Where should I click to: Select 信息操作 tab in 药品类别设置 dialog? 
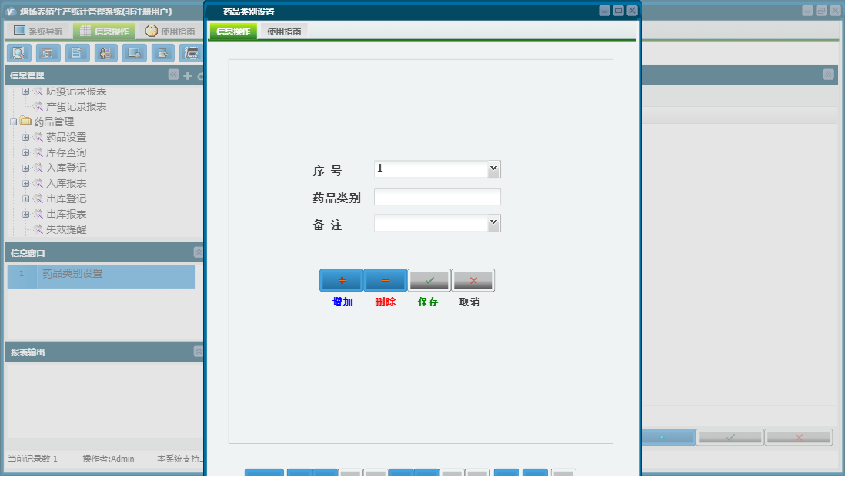point(233,32)
